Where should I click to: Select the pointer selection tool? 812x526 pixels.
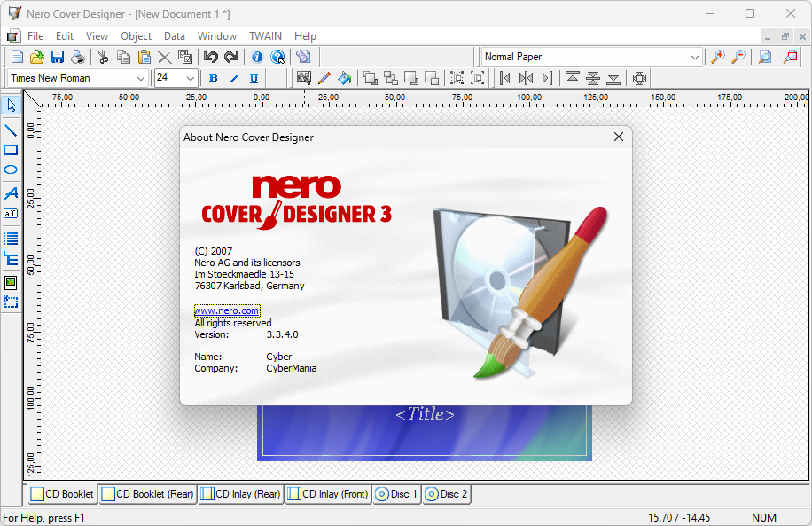tap(11, 106)
